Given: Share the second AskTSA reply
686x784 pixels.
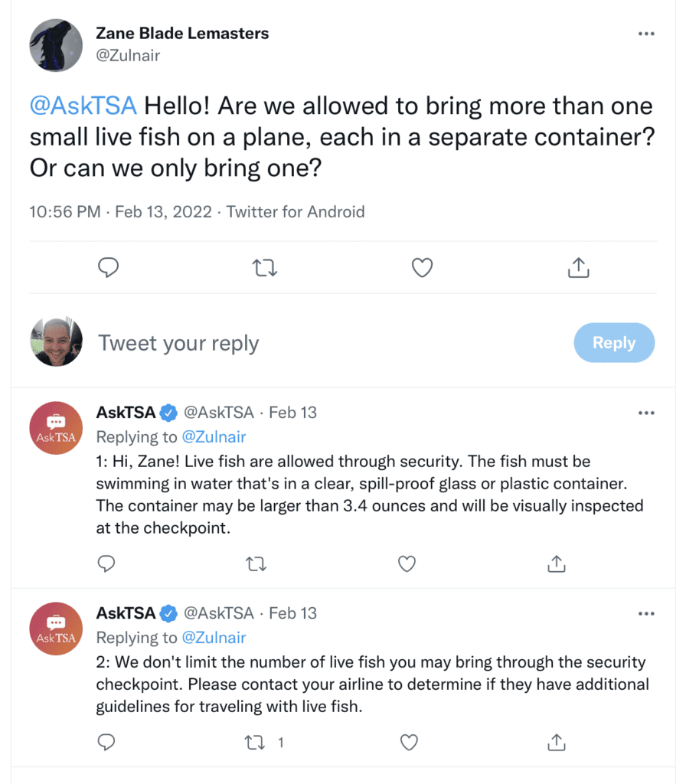Looking at the screenshot, I should [x=557, y=742].
